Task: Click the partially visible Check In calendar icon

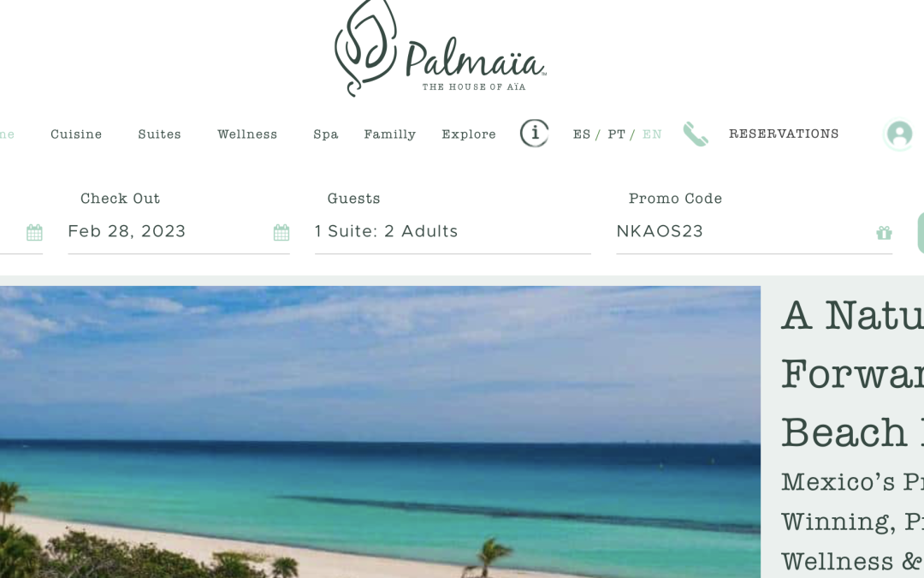Action: click(35, 232)
